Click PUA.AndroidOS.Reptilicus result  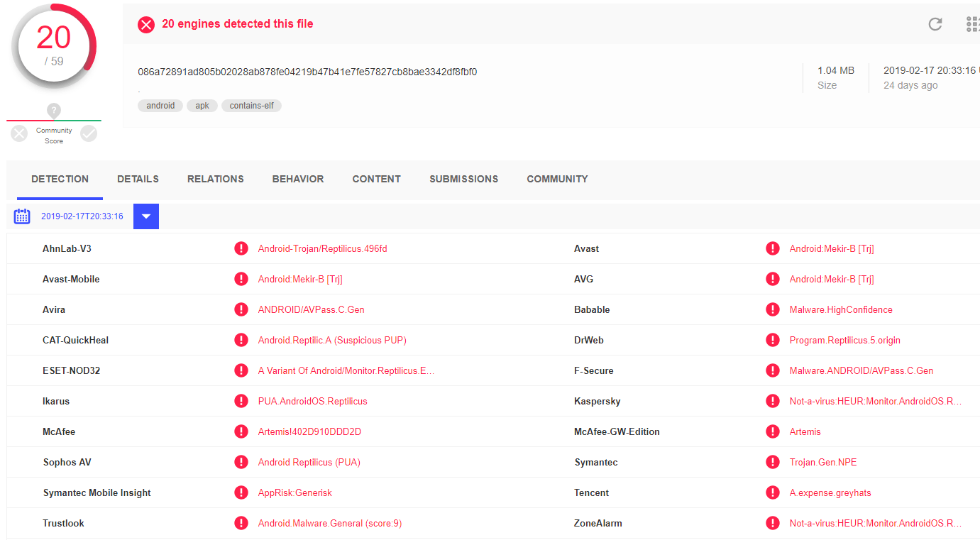(x=313, y=401)
